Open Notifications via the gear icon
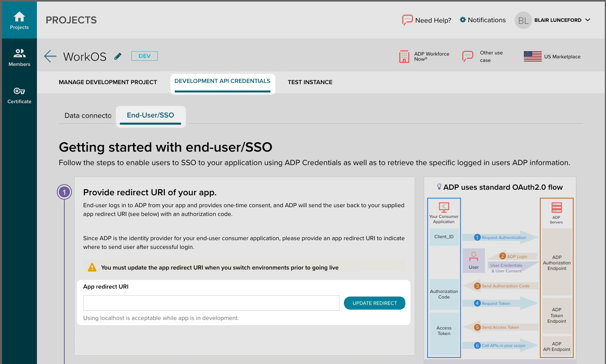This screenshot has height=364, width=606. click(462, 20)
